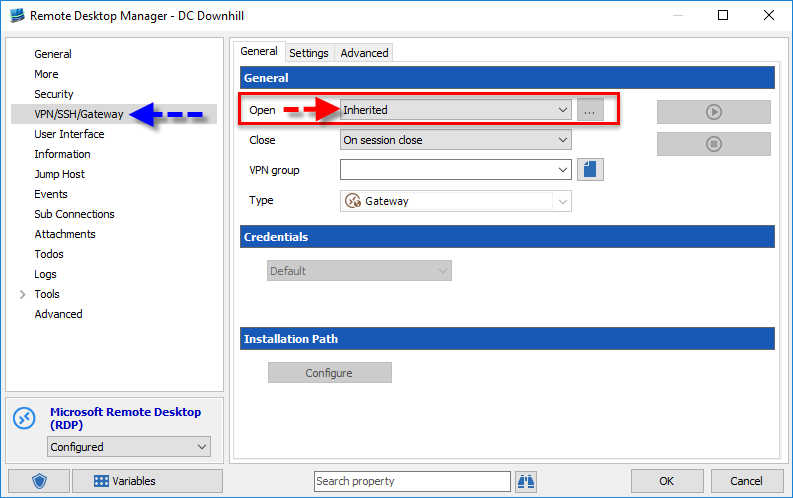The image size is (793, 498).
Task: Click the Remote Desktop Manager title bar icon
Action: (x=17, y=16)
